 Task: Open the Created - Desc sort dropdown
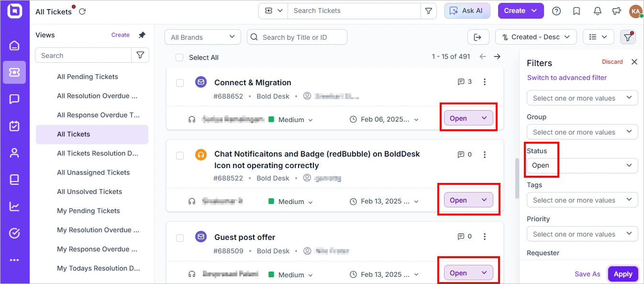[536, 37]
